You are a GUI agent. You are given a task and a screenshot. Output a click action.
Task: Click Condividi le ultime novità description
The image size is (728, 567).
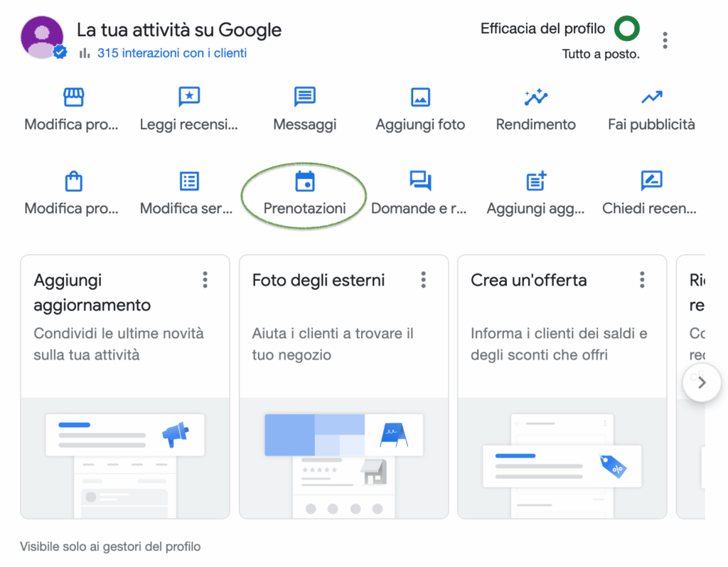point(119,345)
